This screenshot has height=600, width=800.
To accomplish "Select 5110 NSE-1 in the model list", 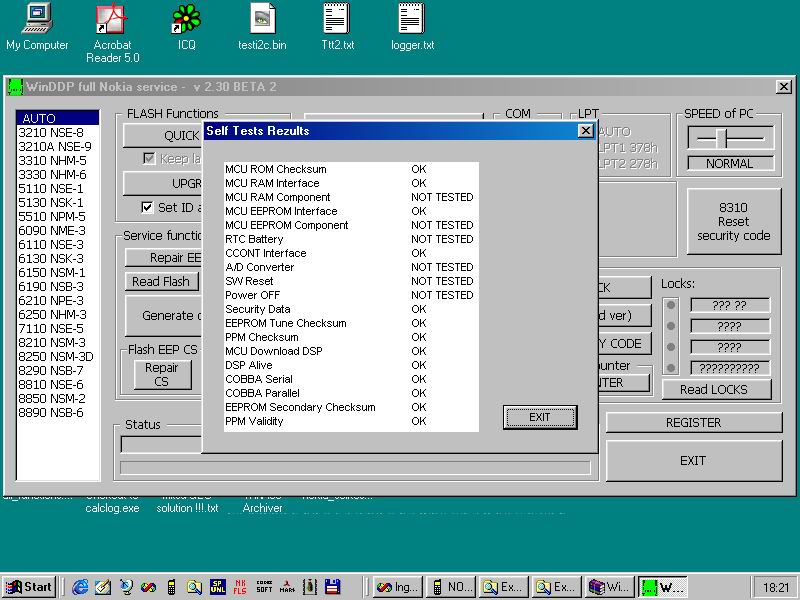I will pos(58,189).
